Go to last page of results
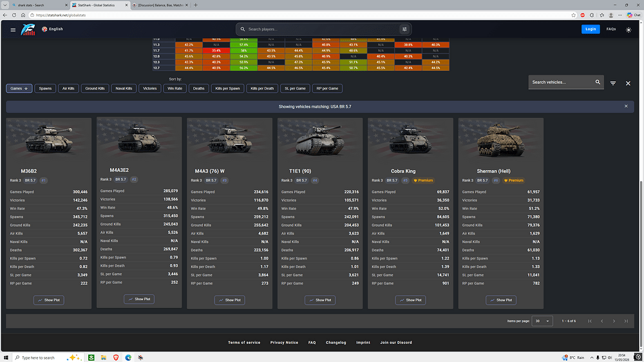 point(626,321)
